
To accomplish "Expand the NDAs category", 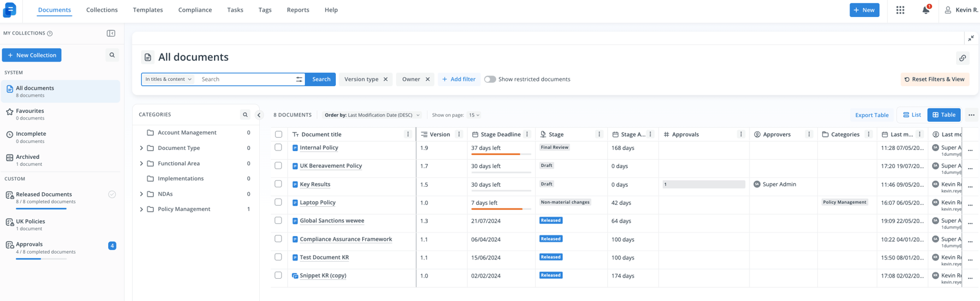I will pyautogui.click(x=142, y=194).
